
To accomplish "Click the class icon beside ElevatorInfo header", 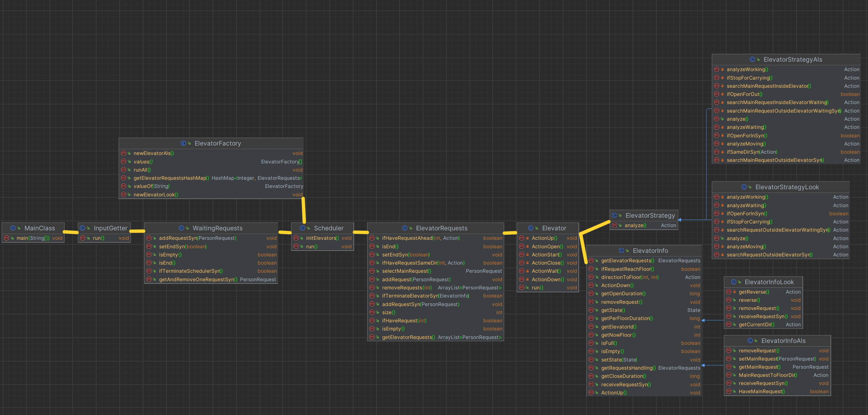I will [x=621, y=251].
